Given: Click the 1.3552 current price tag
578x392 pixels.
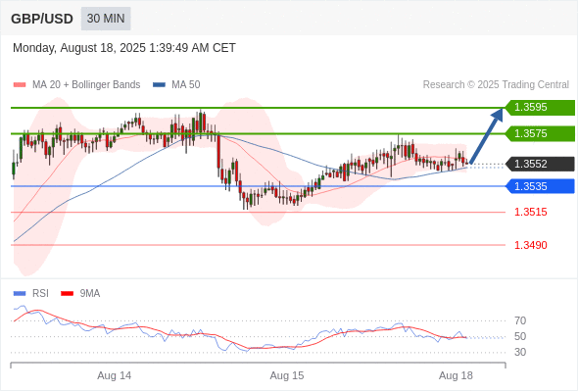Looking at the screenshot, I should (x=539, y=164).
